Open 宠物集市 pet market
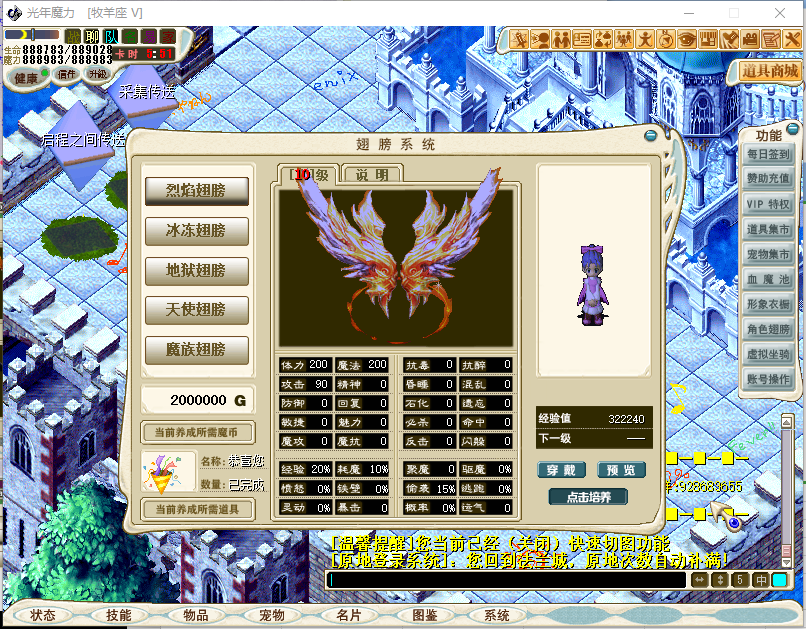Image resolution: width=806 pixels, height=629 pixels. click(x=768, y=254)
